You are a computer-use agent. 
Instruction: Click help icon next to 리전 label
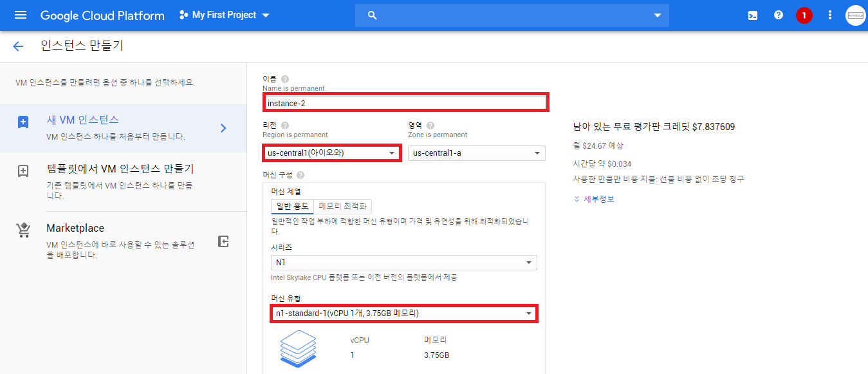(x=285, y=126)
